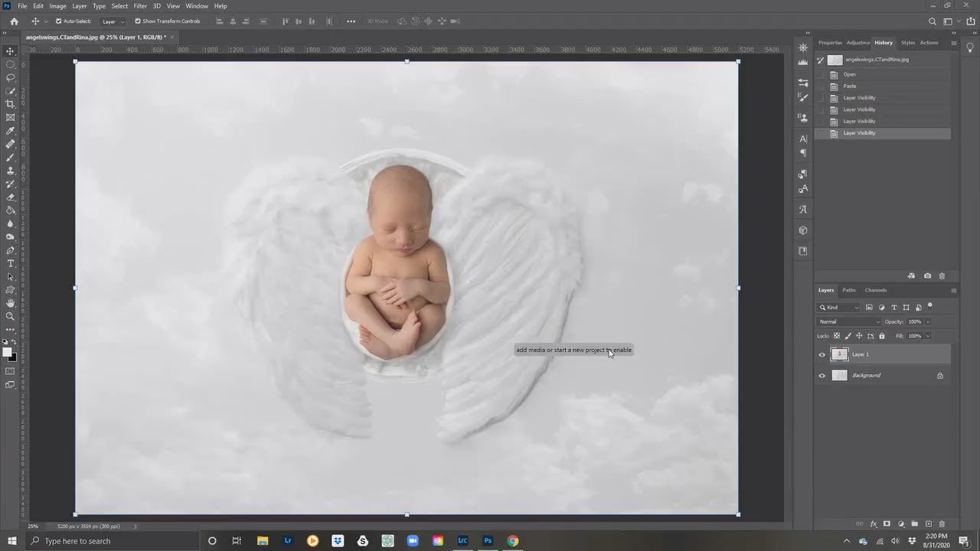
Task: Click the Layer 1 thumbnail
Action: 839,354
